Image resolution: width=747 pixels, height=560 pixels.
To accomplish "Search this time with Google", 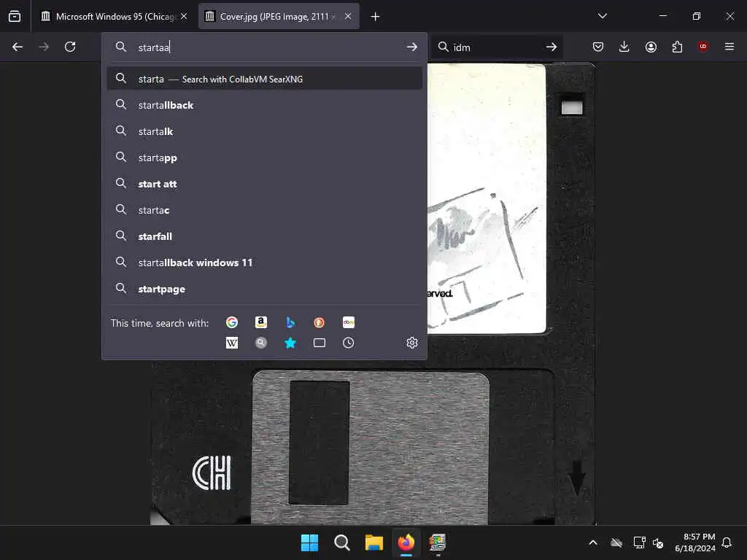I will [231, 322].
